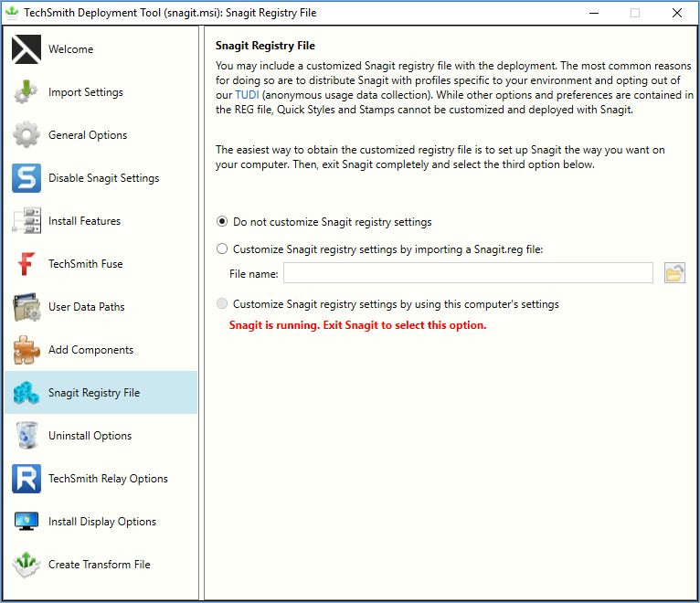Go to TechSmith Relay Options label

click(x=108, y=479)
